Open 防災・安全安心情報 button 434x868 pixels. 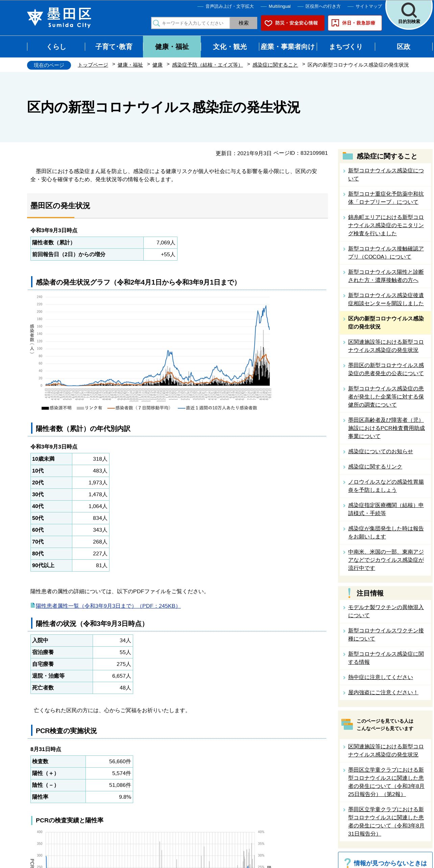292,23
